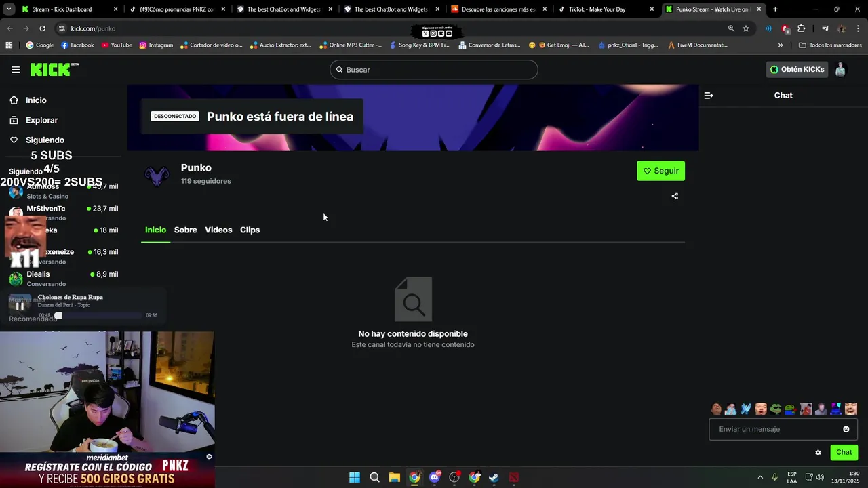Screen dimensions: 868x488
Task: Pause the Cholones de Rupa Rupa track
Action: coord(20,306)
